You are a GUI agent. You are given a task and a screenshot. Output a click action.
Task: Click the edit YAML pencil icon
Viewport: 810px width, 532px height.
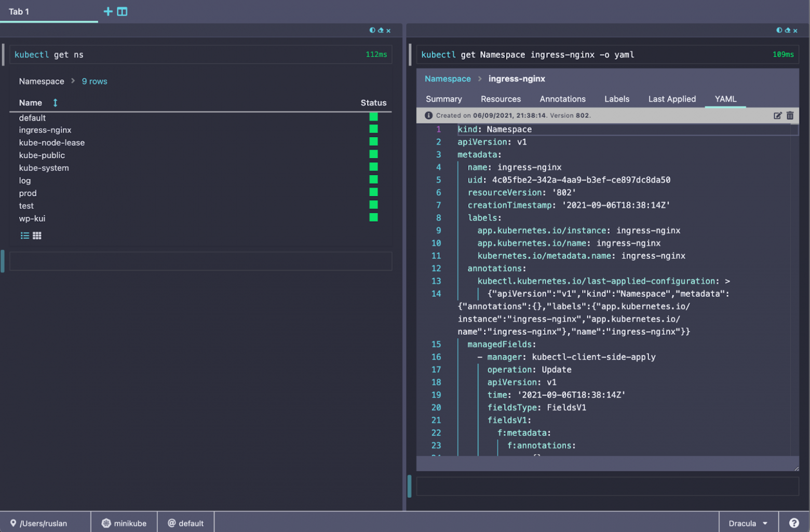(x=777, y=116)
